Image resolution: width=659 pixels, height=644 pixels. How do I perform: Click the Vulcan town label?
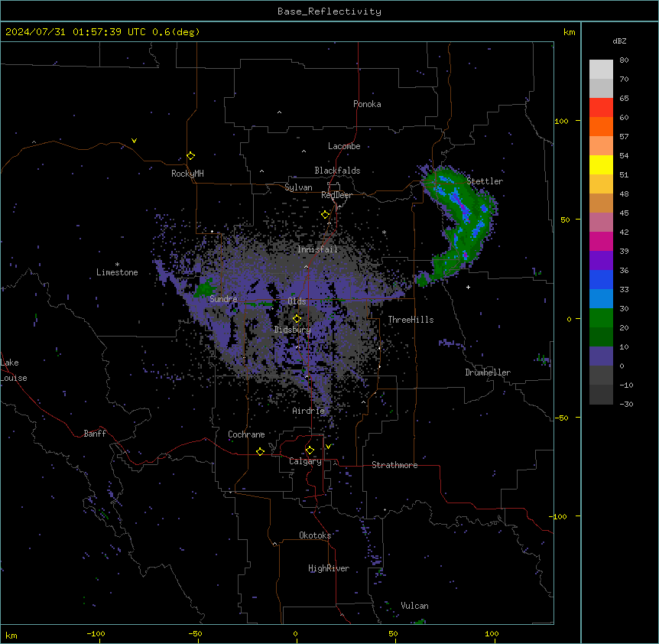click(414, 606)
